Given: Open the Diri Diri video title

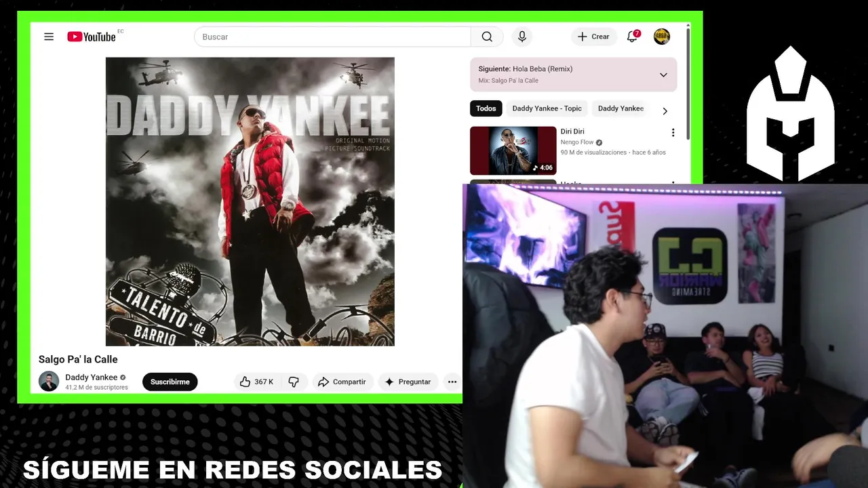Looking at the screenshot, I should click(x=572, y=131).
